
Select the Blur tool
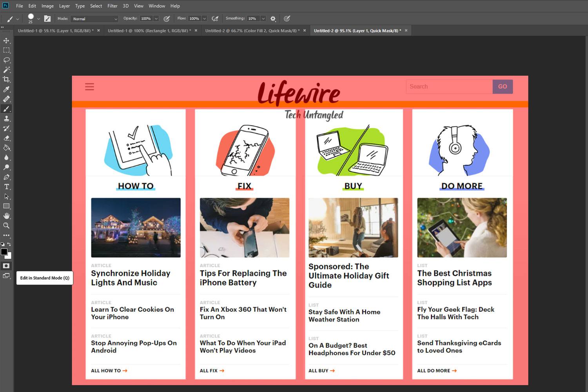click(x=6, y=158)
